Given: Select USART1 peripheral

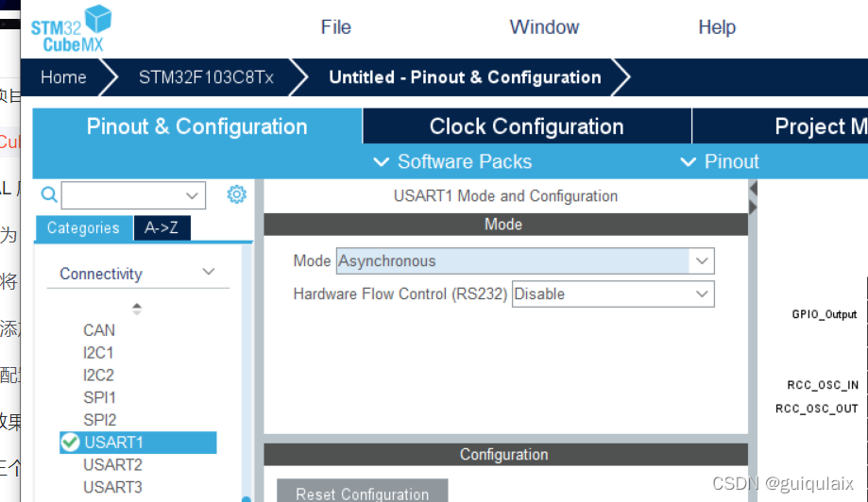Looking at the screenshot, I should click(x=138, y=443).
